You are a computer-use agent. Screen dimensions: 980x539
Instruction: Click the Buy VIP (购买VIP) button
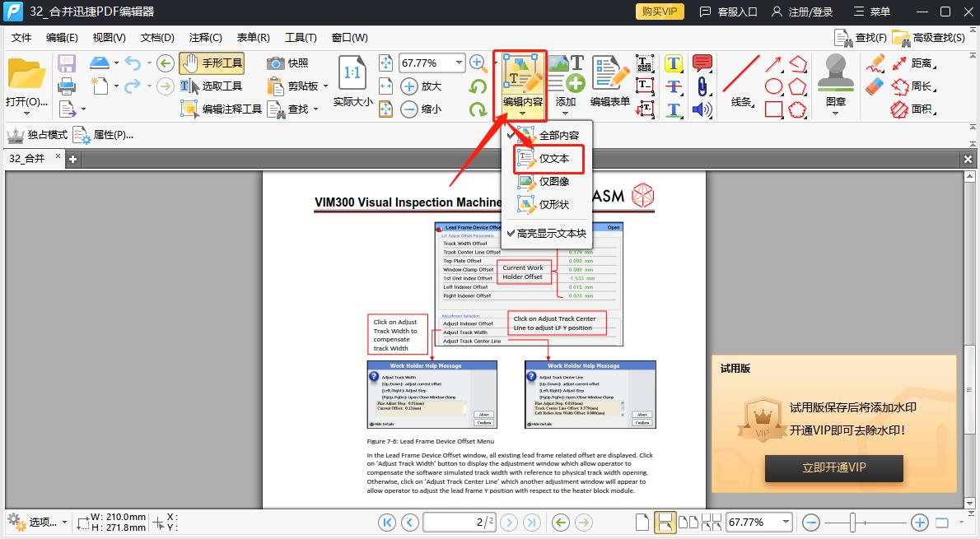coord(660,12)
